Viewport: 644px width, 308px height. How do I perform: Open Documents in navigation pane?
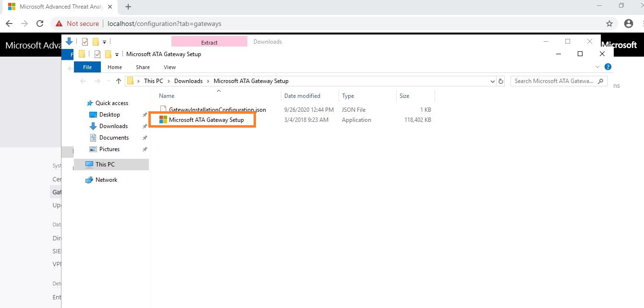click(x=114, y=138)
